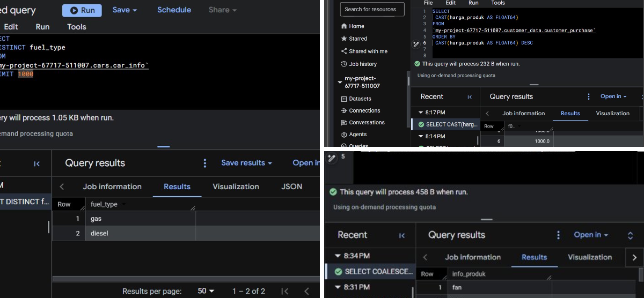
Task: Open the Save dropdown in cars query toolbar
Action: [x=125, y=10]
